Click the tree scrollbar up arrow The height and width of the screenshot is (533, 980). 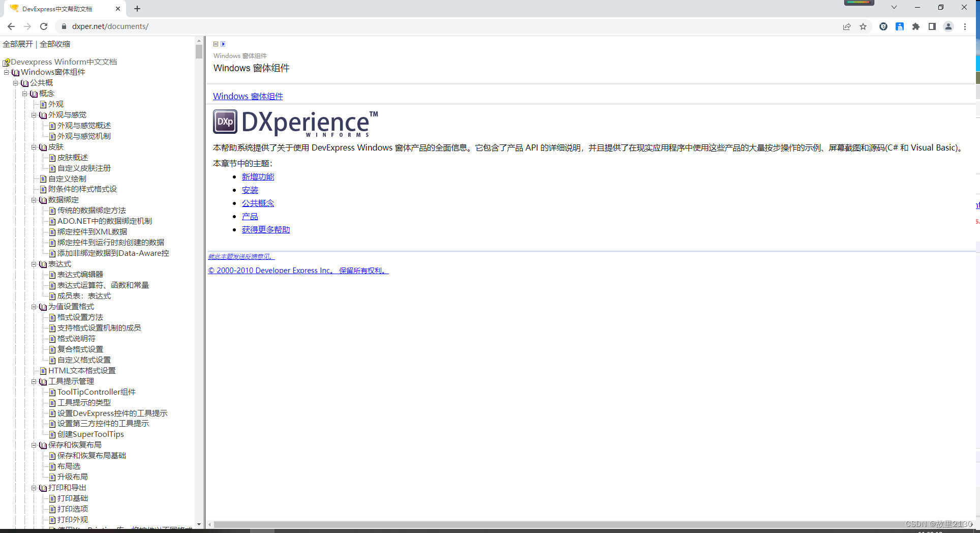pos(199,40)
